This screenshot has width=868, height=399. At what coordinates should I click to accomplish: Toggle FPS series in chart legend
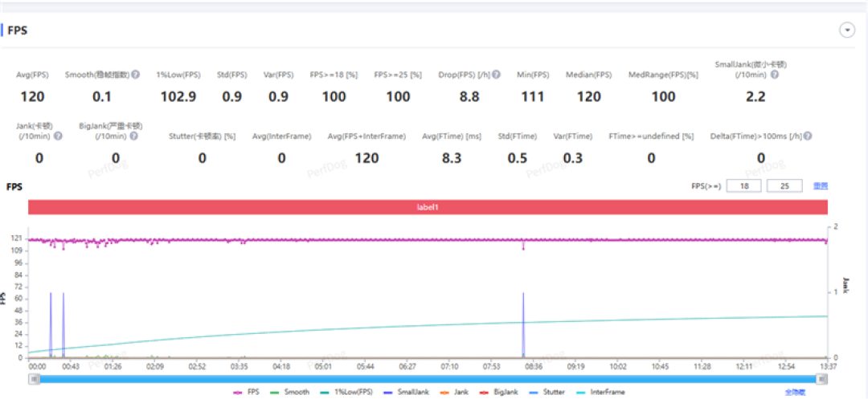246,392
